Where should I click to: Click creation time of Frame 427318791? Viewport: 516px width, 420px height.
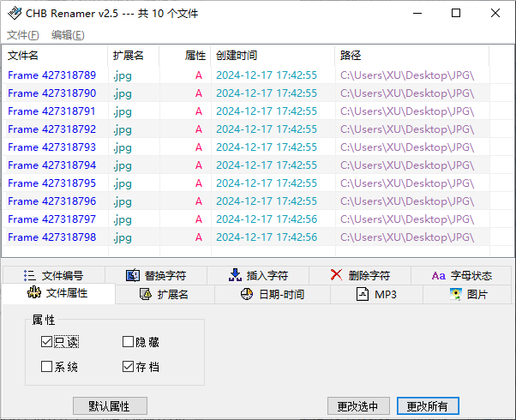point(267,111)
